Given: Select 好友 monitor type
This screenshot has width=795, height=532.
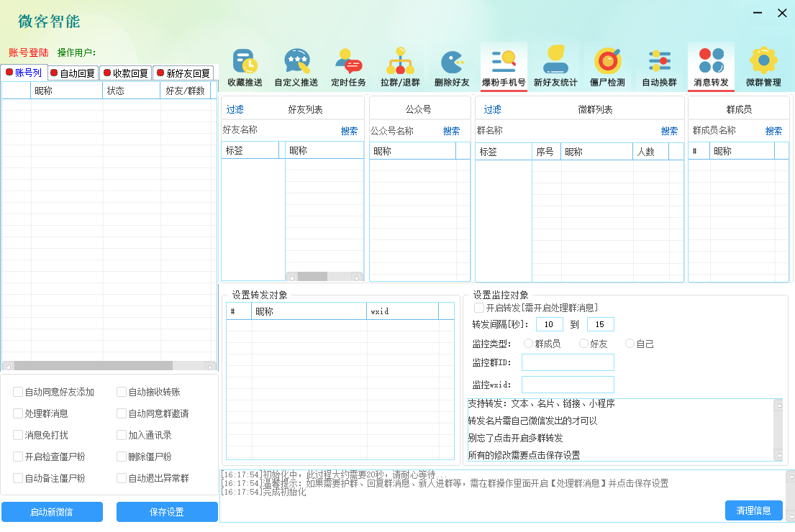Looking at the screenshot, I should tap(584, 344).
